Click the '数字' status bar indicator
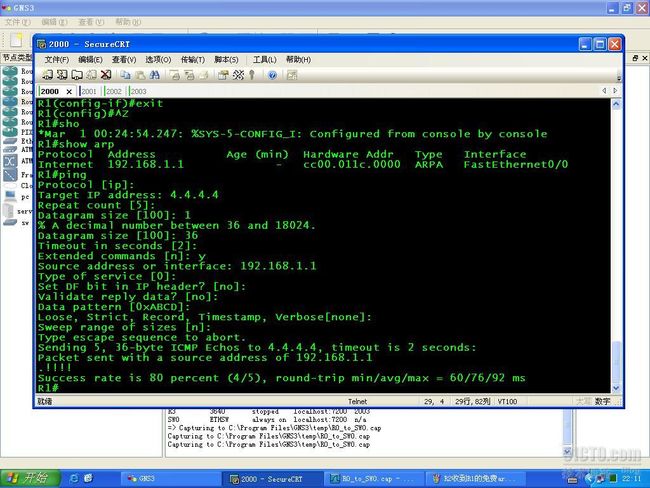The width and height of the screenshot is (650, 488). coord(602,401)
